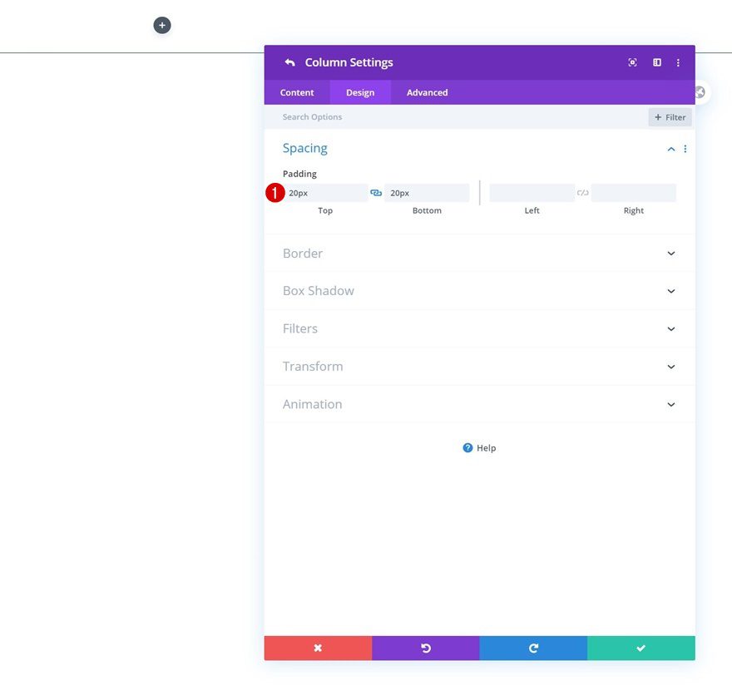The width and height of the screenshot is (732, 700).
Task: Open the three-dot options menu in header
Action: tap(678, 62)
